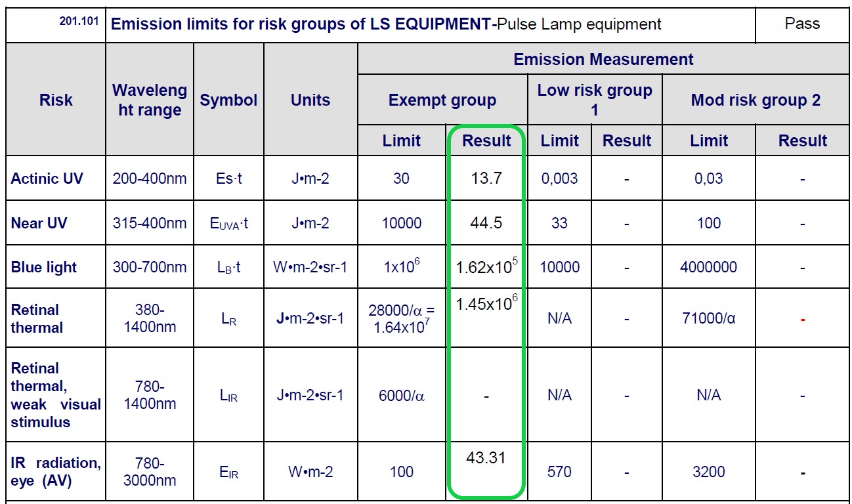Click the Mod risk group 2 header
The image size is (852, 504).
[x=756, y=100]
